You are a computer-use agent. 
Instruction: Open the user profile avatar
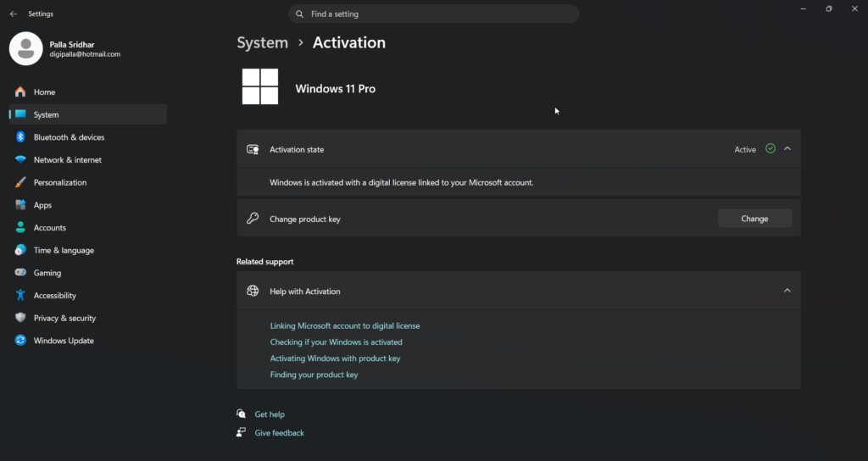(26, 48)
